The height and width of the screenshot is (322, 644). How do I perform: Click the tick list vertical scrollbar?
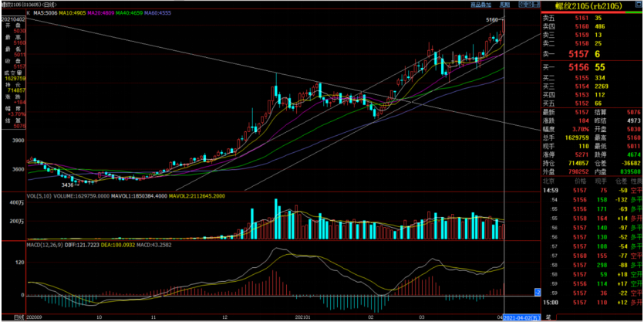(x=640, y=247)
